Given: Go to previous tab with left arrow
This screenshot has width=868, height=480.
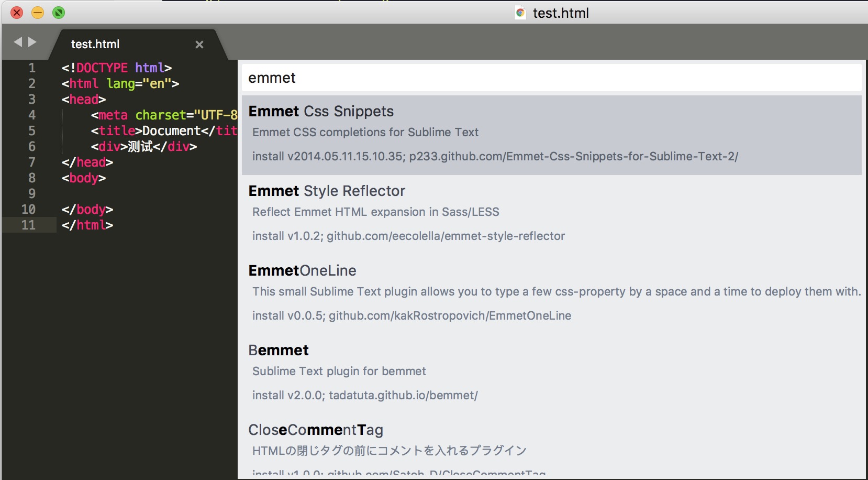Looking at the screenshot, I should coord(18,42).
